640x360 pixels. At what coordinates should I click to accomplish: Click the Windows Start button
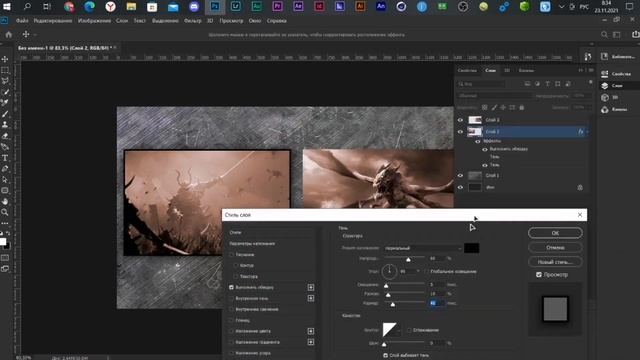click(7, 6)
